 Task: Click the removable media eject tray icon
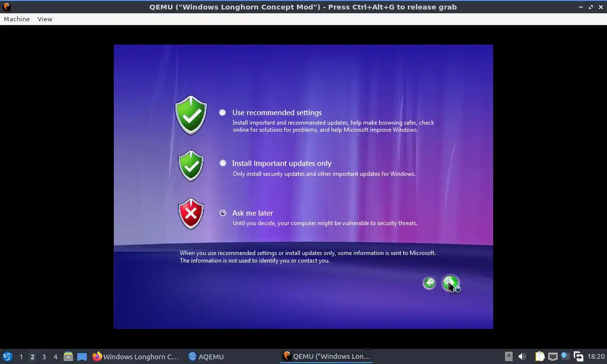[508, 356]
